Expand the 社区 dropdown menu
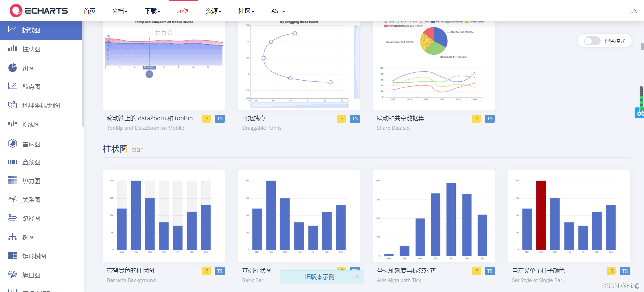The image size is (644, 292). [247, 11]
